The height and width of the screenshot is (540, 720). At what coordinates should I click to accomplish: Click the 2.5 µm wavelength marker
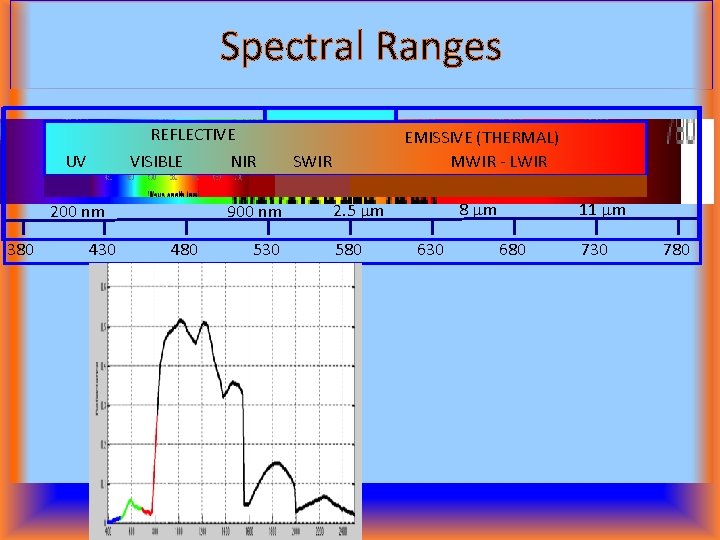358,211
